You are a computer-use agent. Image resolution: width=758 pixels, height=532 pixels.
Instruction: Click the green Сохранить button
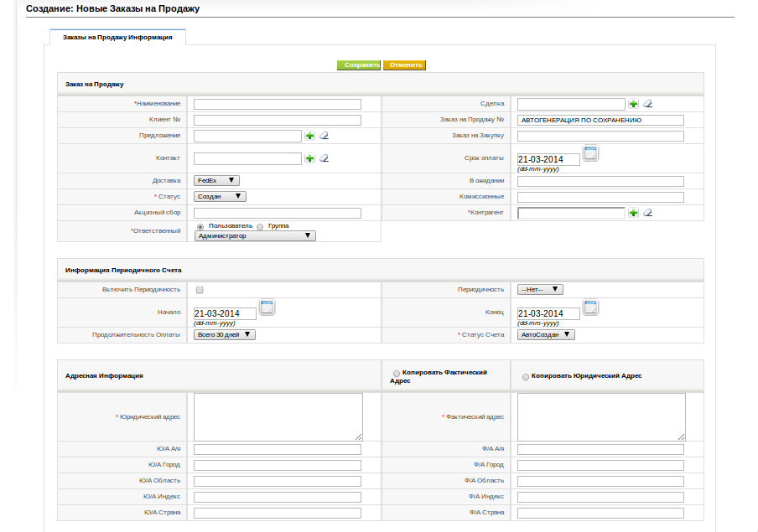point(359,65)
